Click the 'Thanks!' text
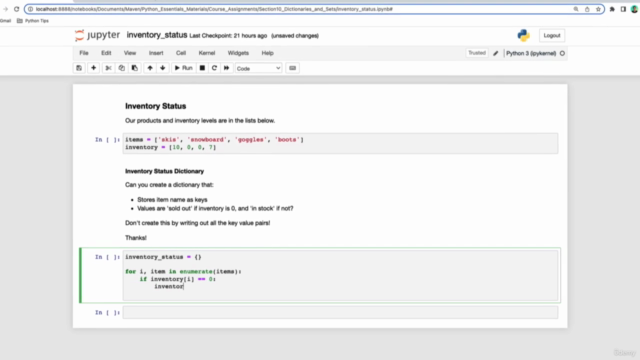The height and width of the screenshot is (360, 640). tap(136, 238)
